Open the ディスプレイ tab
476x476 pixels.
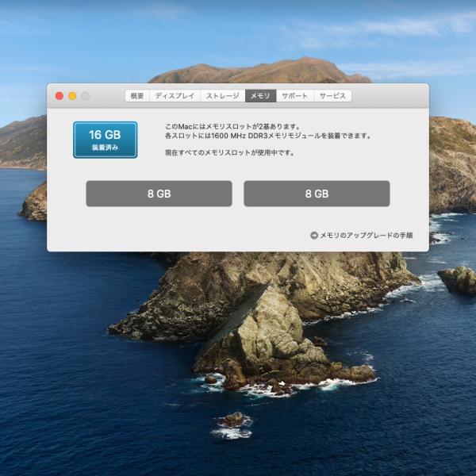pyautogui.click(x=175, y=96)
